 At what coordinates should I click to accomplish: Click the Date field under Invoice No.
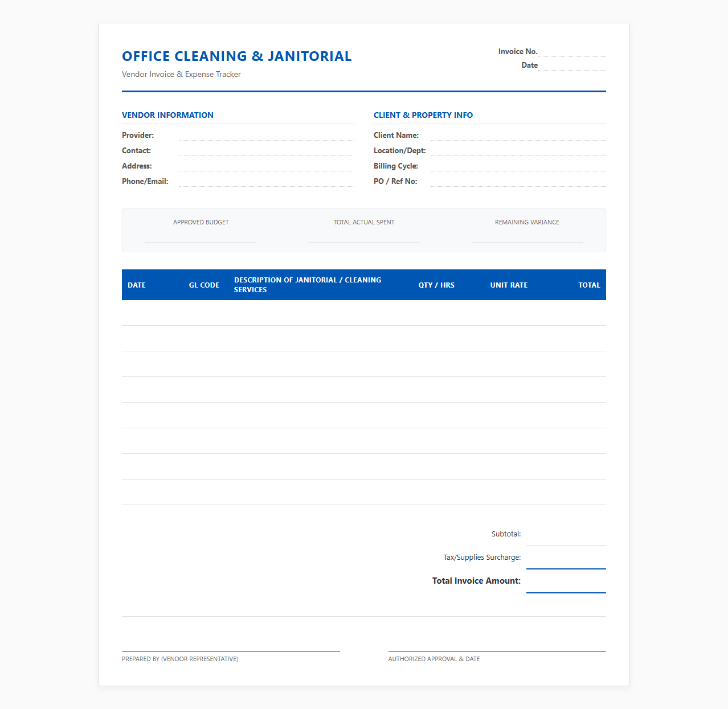click(x=572, y=65)
